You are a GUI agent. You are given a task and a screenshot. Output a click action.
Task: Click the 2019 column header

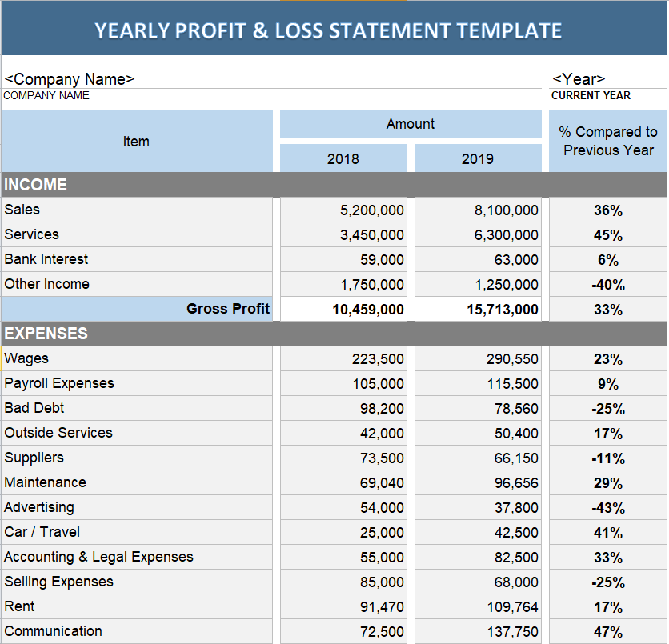click(x=478, y=158)
